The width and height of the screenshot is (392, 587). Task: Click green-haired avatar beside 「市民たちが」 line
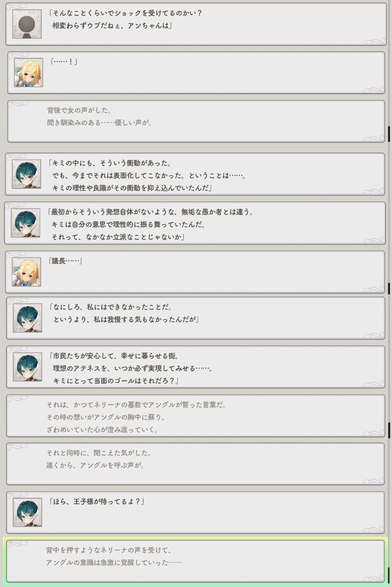click(27, 367)
